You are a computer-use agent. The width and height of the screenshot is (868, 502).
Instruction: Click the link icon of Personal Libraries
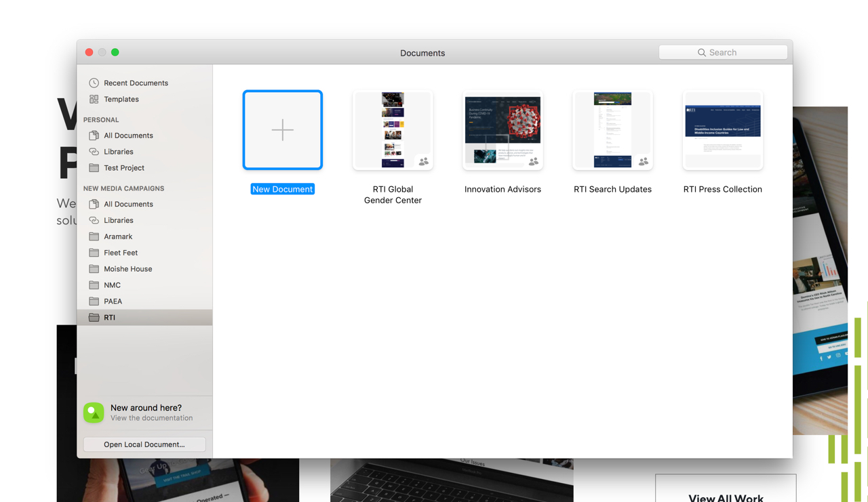pos(94,152)
